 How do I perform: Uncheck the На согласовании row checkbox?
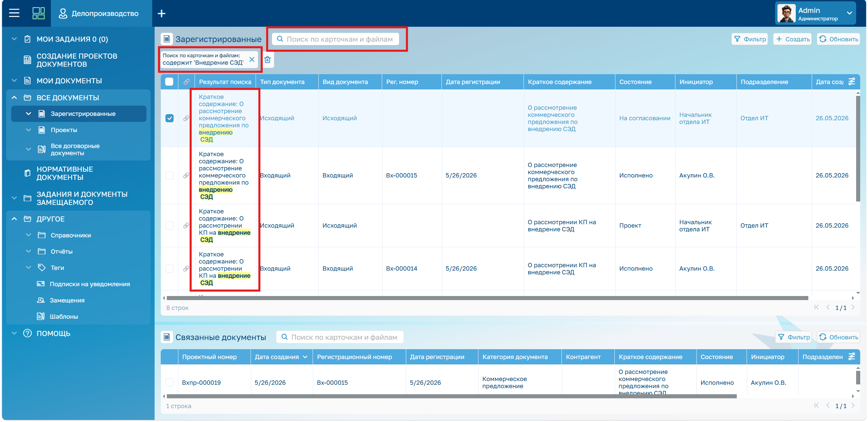point(170,118)
